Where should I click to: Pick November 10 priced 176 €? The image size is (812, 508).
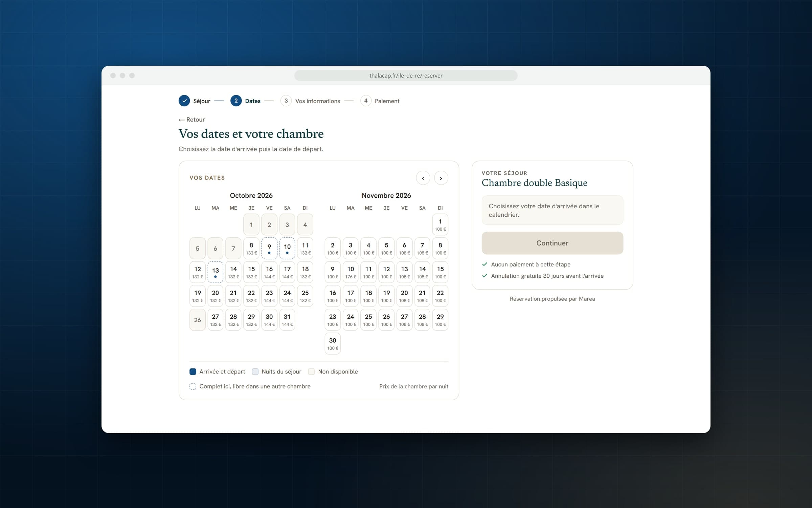[x=351, y=272]
